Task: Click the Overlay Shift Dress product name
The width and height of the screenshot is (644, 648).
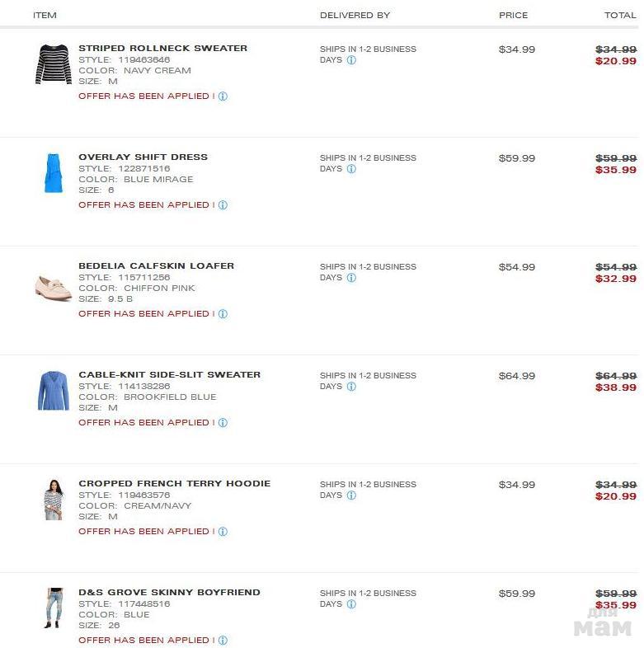Action: pos(143,157)
